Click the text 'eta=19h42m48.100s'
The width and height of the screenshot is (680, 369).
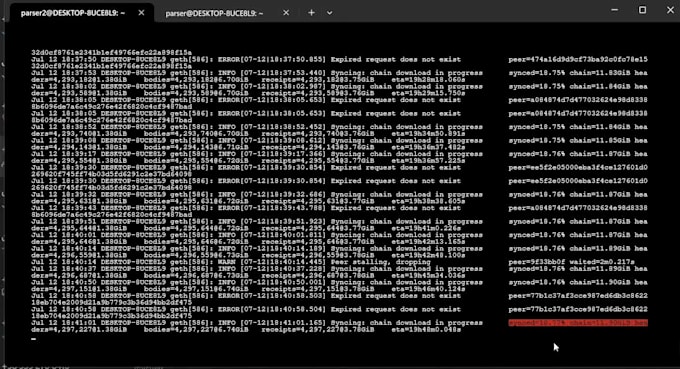pos(428,255)
